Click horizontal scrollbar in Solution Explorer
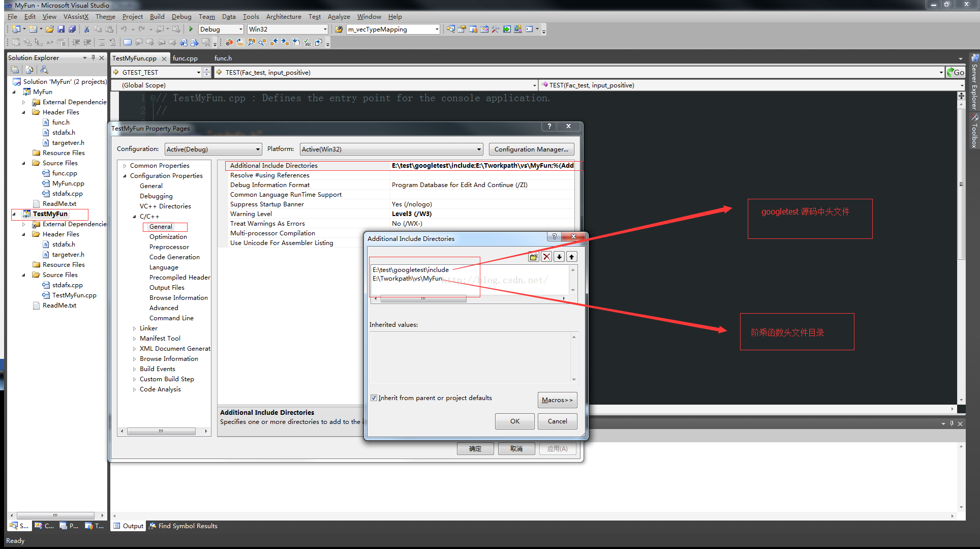Viewport: 980px width, 549px height. point(56,515)
